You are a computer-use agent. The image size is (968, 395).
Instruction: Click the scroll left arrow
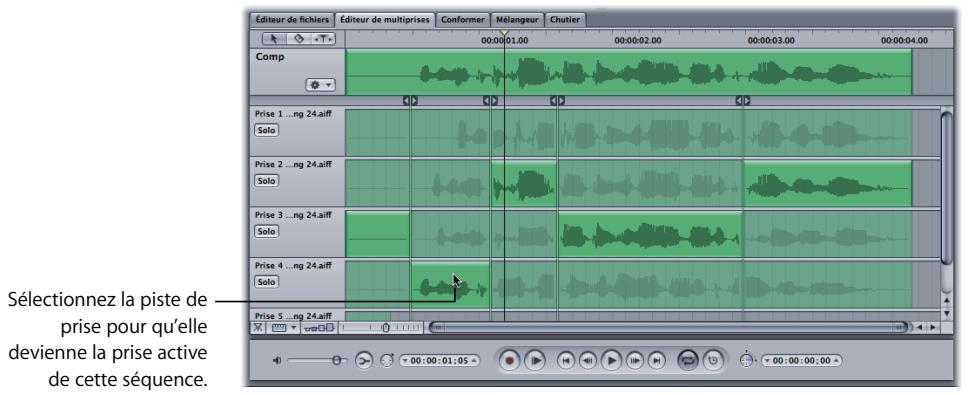tap(921, 328)
